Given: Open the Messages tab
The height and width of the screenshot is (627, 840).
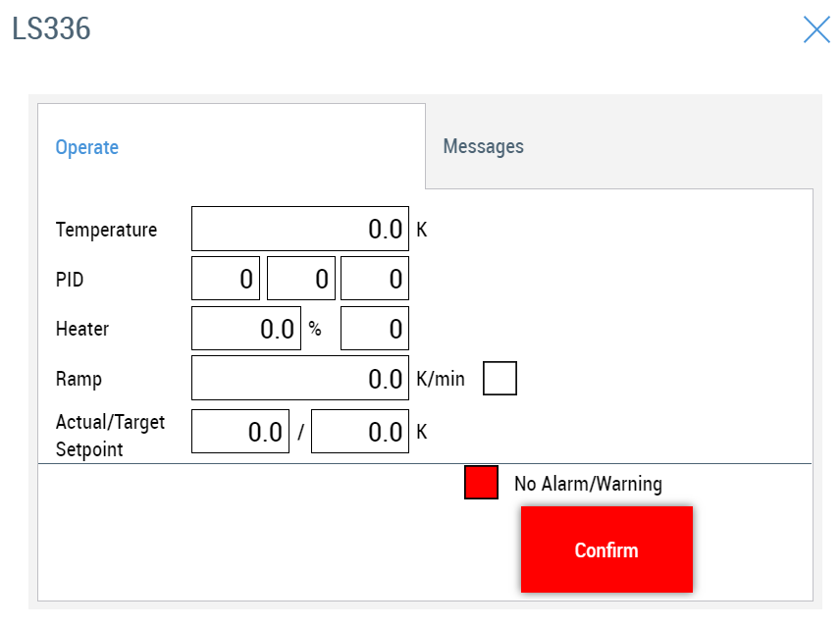Looking at the screenshot, I should pyautogui.click(x=483, y=146).
